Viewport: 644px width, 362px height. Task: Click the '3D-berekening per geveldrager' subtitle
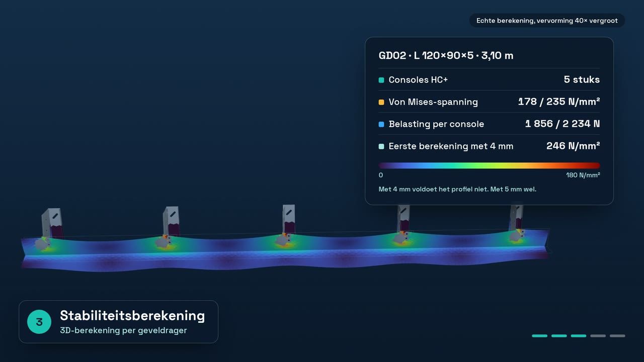(123, 330)
